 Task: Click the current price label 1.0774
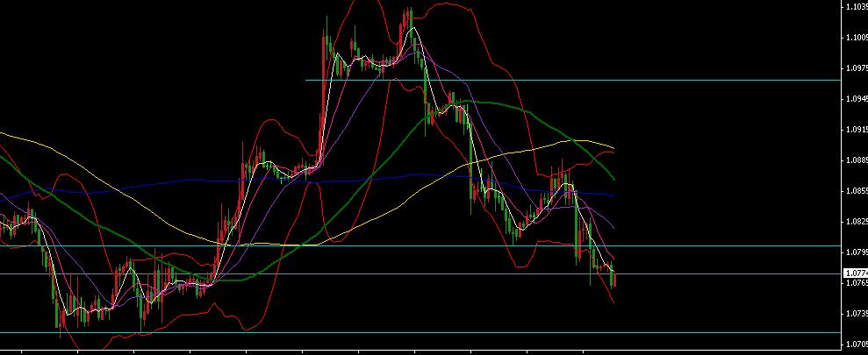coord(855,273)
